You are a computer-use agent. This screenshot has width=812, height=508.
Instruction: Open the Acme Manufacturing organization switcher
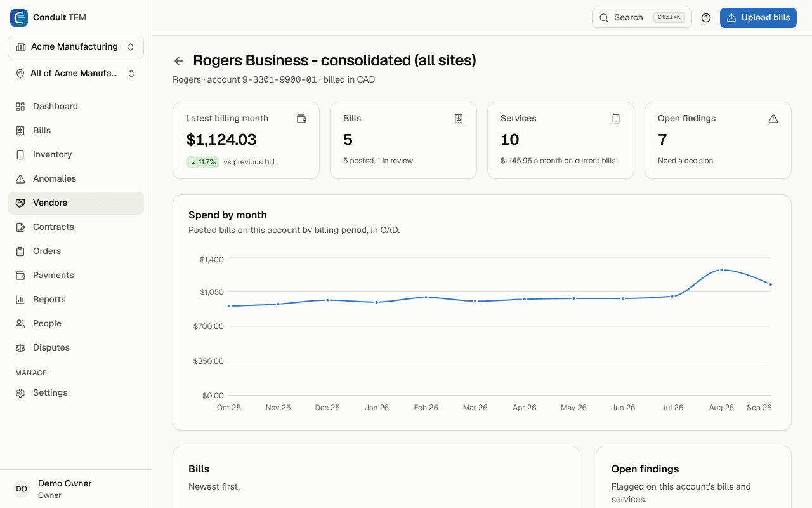click(76, 47)
